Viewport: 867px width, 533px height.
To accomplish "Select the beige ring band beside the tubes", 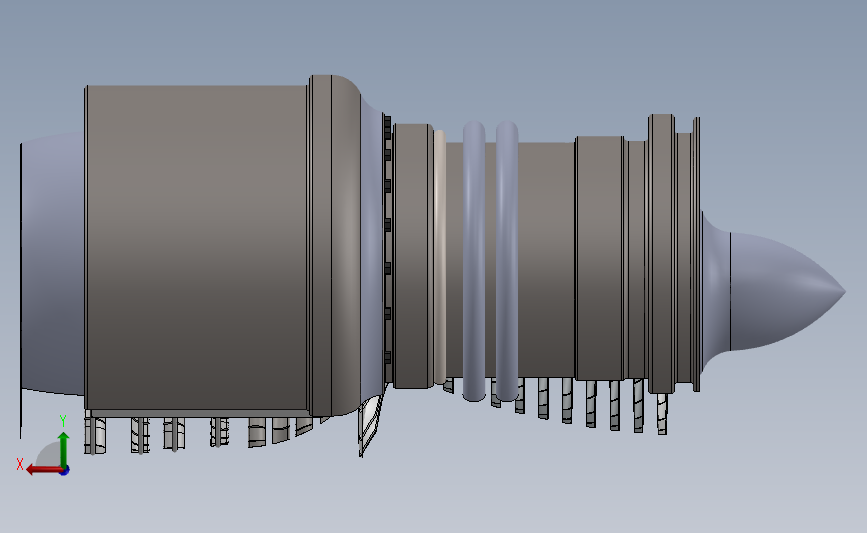I will [x=440, y=257].
